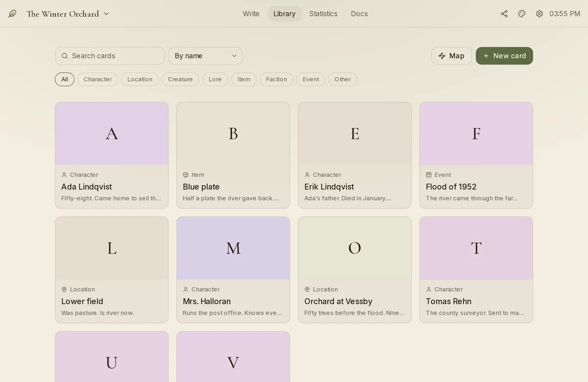
Task: Click the Lower field card title
Action: click(x=82, y=301)
